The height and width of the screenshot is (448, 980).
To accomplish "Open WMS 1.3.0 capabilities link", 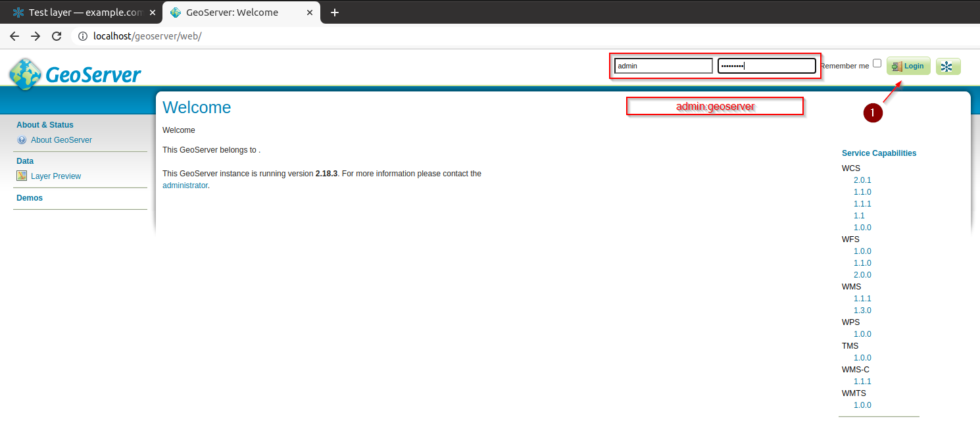I will (862, 311).
